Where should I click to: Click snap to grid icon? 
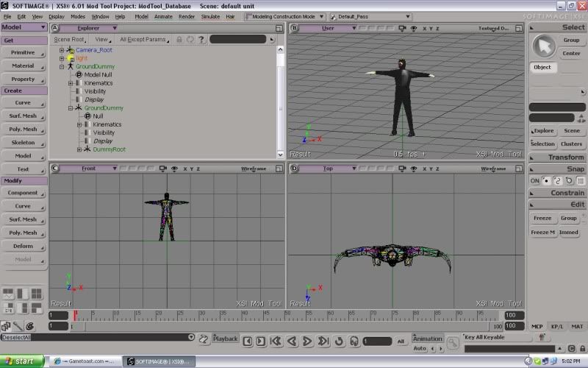581,180
